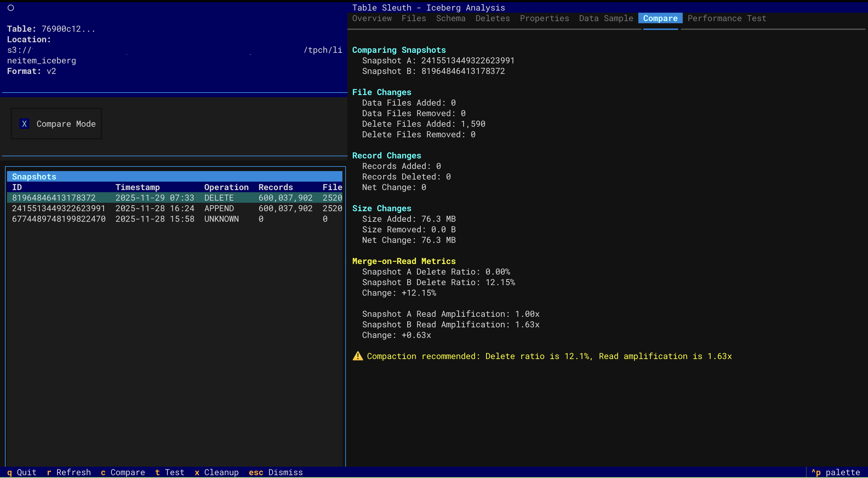Open the Schema tab
The height and width of the screenshot is (478, 868).
coord(451,18)
